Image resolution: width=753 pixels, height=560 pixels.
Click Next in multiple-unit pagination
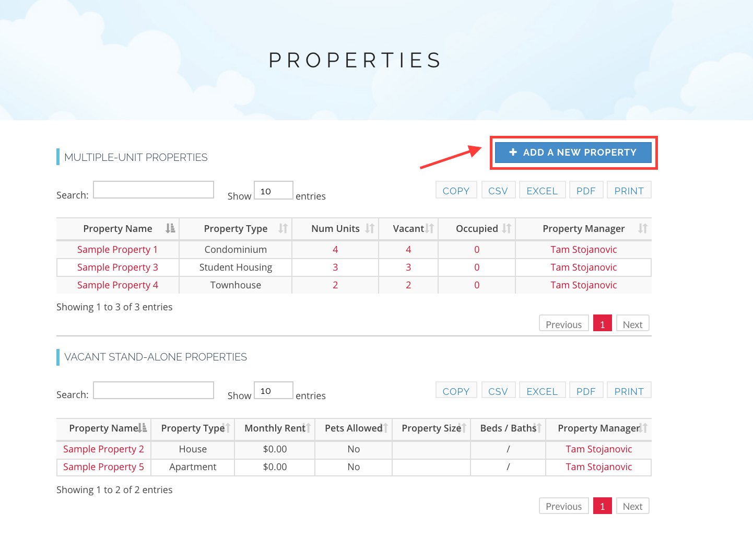[632, 323]
